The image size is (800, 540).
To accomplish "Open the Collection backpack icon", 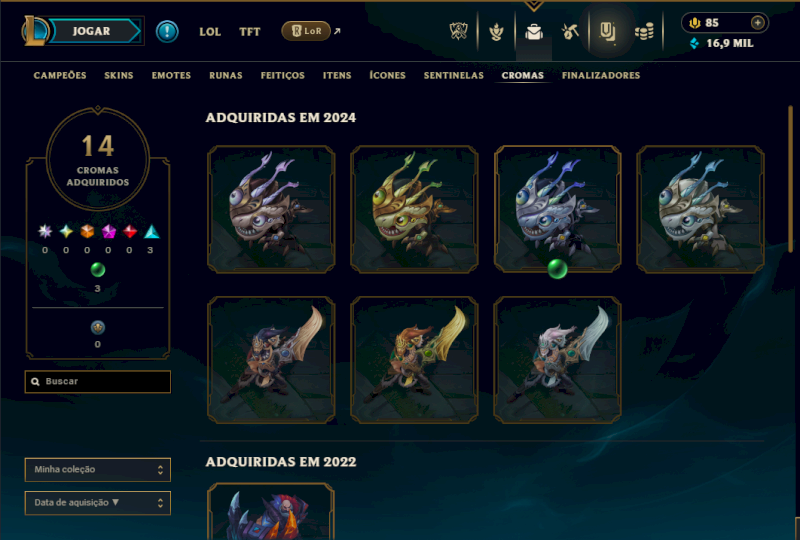I will [x=534, y=32].
